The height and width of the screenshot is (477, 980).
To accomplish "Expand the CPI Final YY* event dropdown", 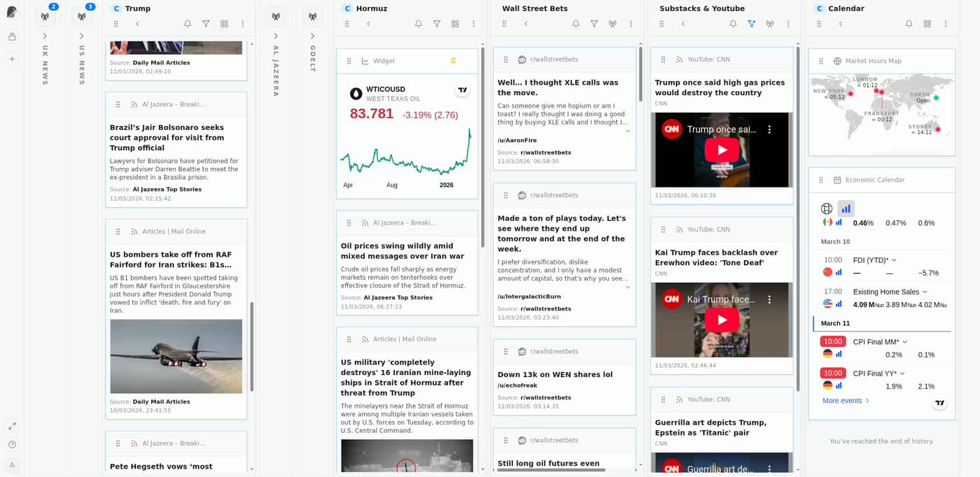I will pos(902,373).
